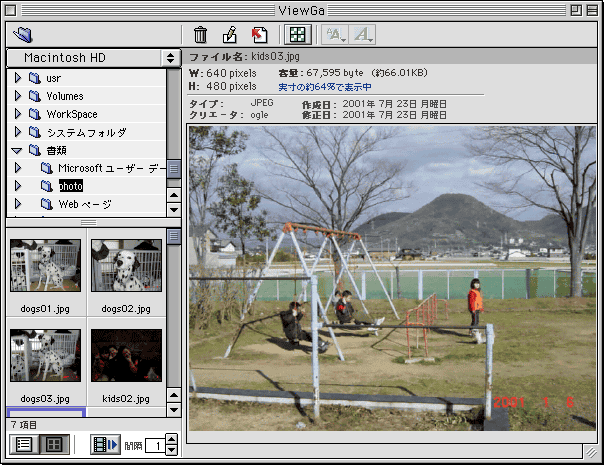Screen dimensions: 604x465
Task: Decrease slideshow interval with down stepper
Action: pos(171,450)
